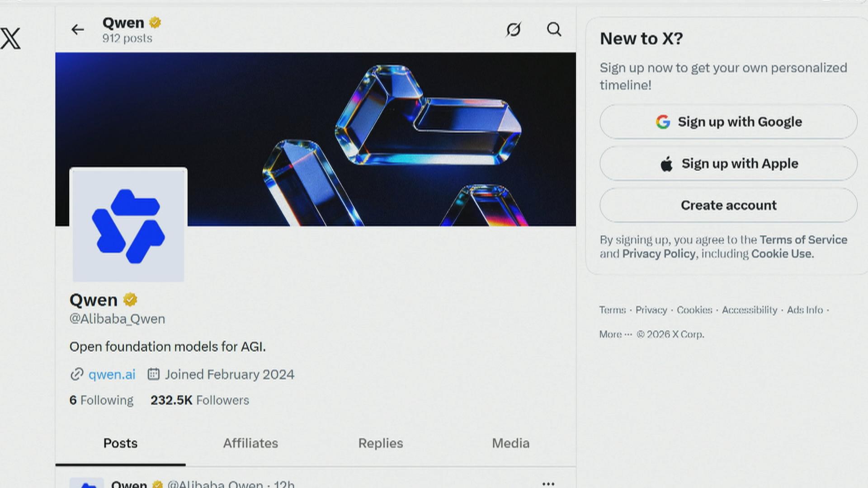Sign up with Google
Screen dimensions: 868x488
tap(729, 122)
